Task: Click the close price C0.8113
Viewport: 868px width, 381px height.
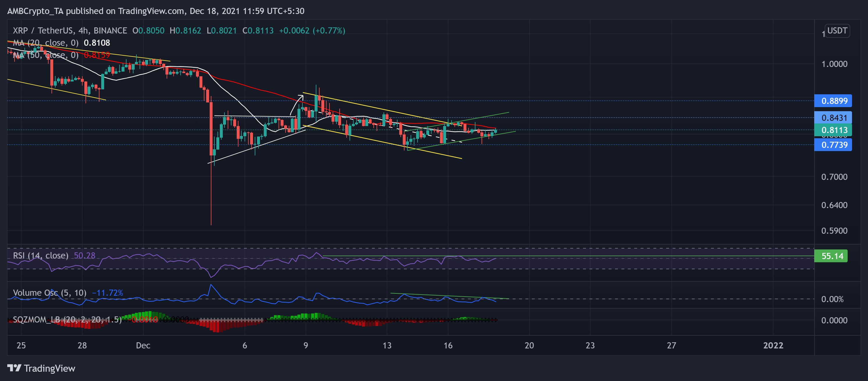Action: click(258, 31)
